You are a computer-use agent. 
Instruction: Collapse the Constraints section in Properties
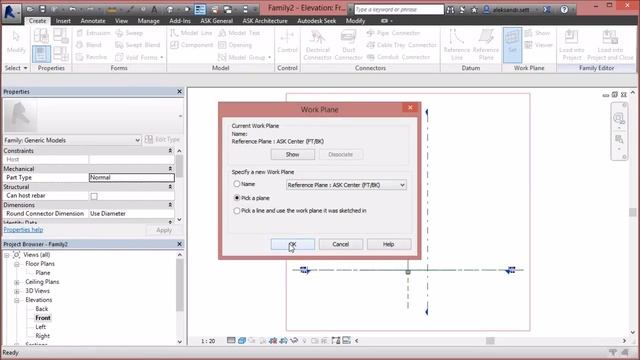tap(170, 151)
